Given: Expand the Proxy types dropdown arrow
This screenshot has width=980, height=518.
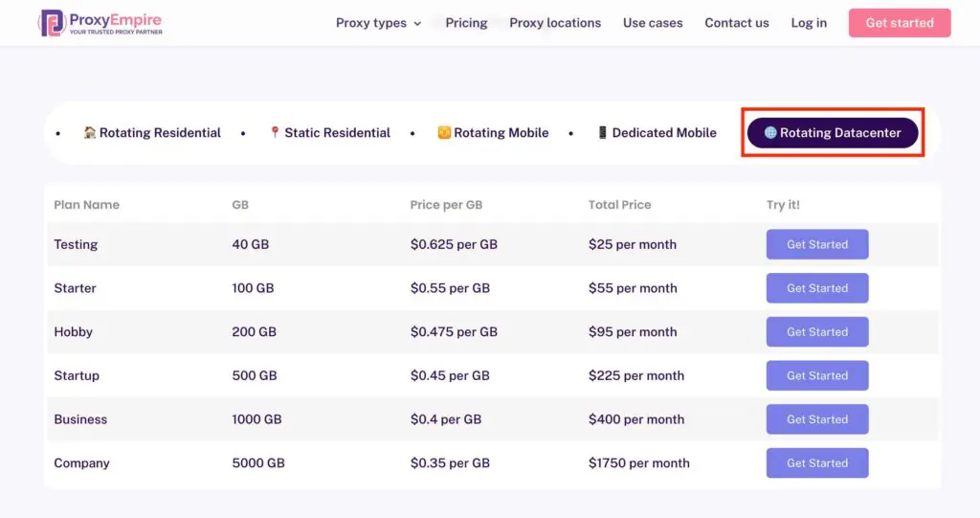Looking at the screenshot, I should click(417, 24).
